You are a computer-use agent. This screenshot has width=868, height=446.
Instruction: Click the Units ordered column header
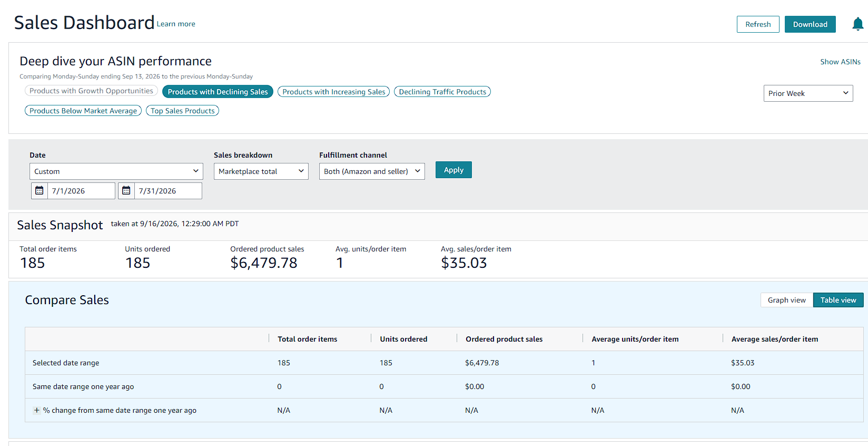coord(403,339)
